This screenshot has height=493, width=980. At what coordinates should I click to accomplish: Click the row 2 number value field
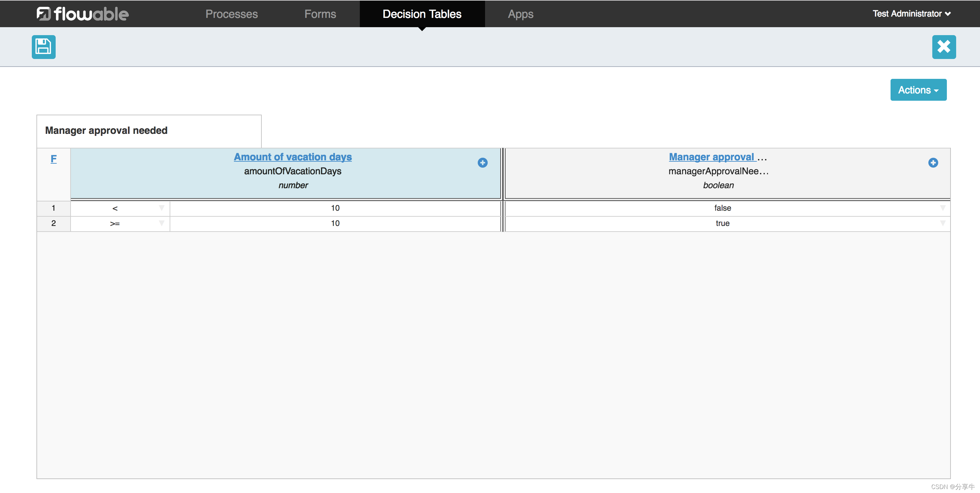[334, 223]
